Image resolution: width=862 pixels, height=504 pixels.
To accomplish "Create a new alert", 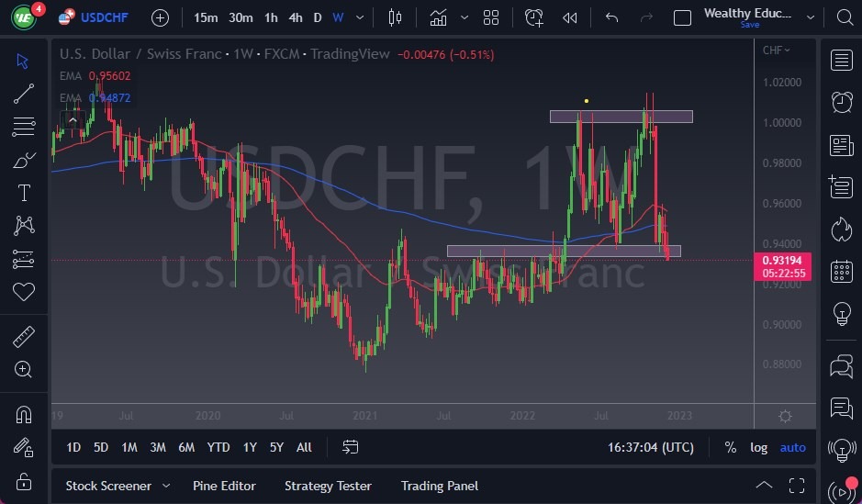I will [x=533, y=17].
